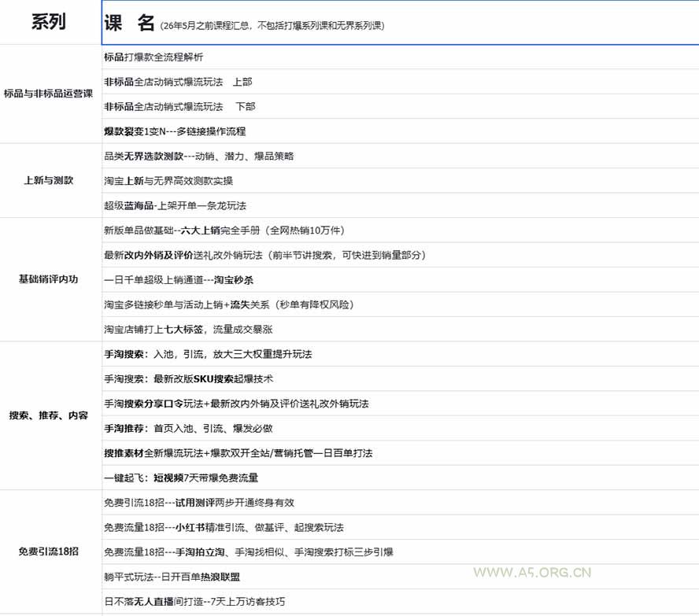Click the 基础销评内功 series cell
This screenshot has width=699, height=616.
tap(50, 280)
